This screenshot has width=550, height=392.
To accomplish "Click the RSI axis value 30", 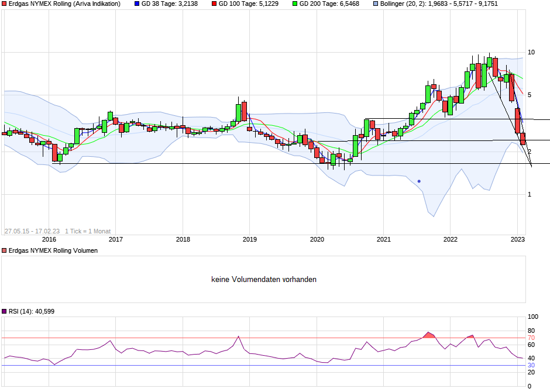I will [x=531, y=365].
